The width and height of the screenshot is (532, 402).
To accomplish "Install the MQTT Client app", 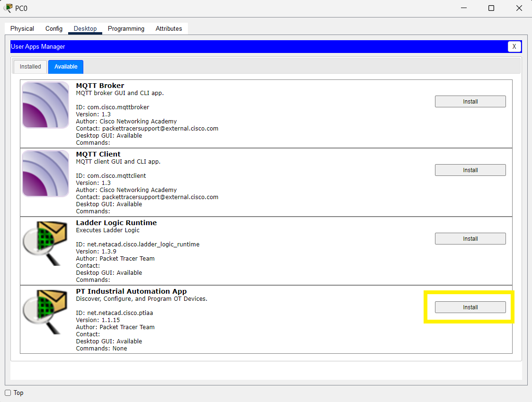I will click(x=470, y=170).
